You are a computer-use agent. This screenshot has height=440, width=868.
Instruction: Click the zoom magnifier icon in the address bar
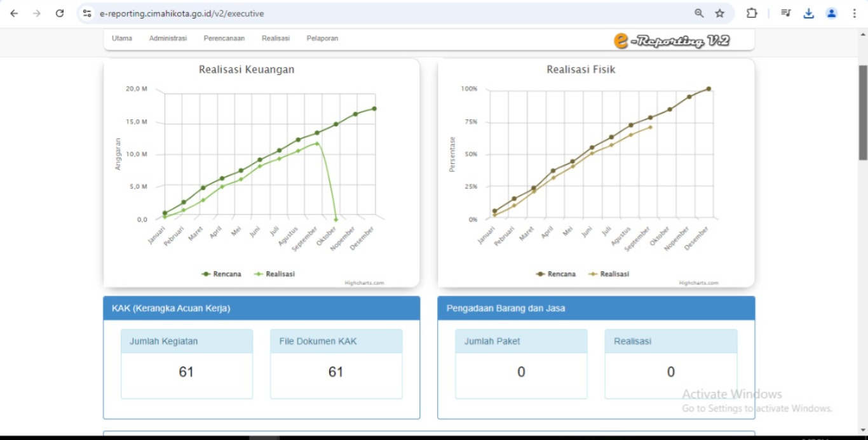pyautogui.click(x=699, y=13)
